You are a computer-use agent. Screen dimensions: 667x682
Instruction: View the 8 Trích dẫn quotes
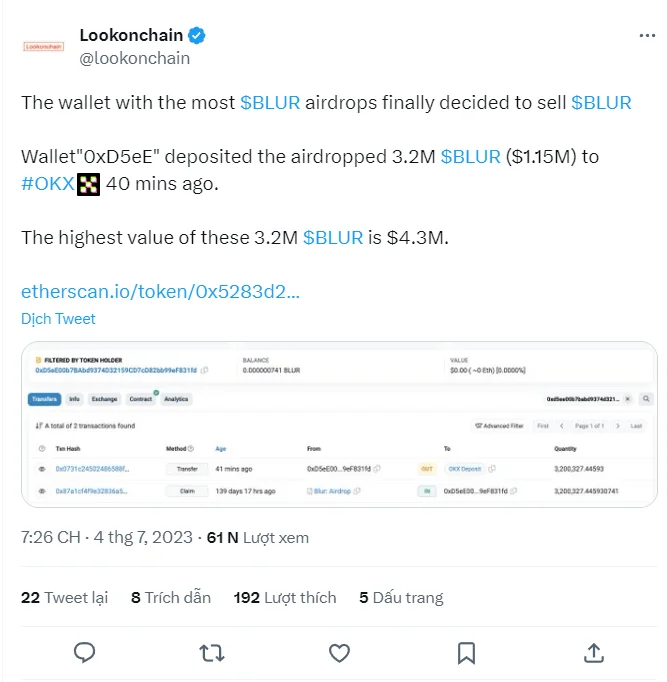[x=171, y=598]
